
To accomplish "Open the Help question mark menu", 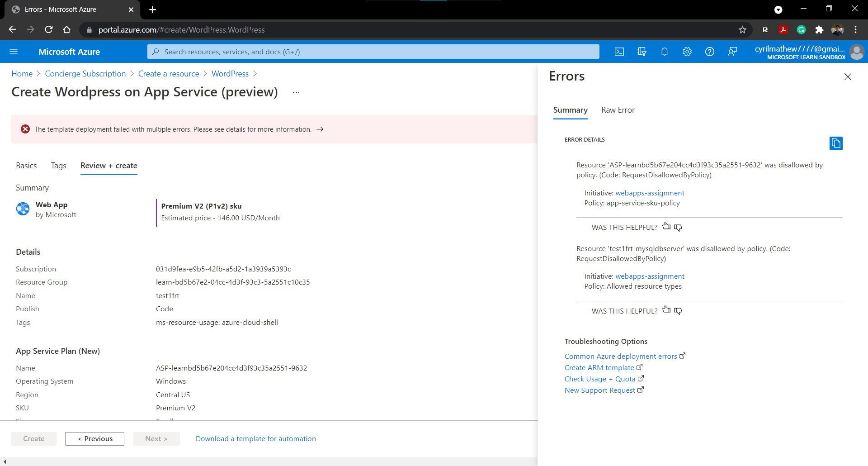I will (x=710, y=52).
